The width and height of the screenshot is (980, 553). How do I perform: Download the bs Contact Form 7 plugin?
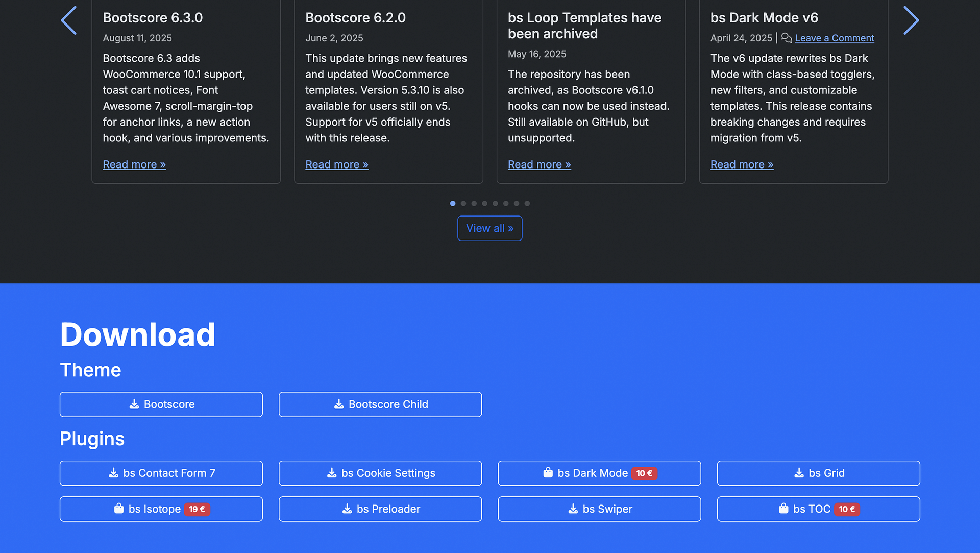click(x=161, y=473)
